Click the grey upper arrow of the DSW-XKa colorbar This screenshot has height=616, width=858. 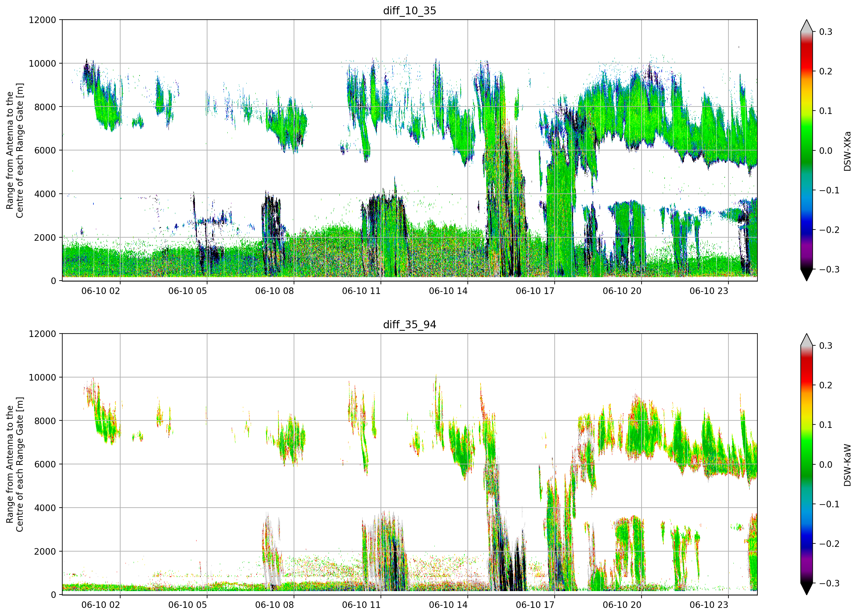coord(807,26)
